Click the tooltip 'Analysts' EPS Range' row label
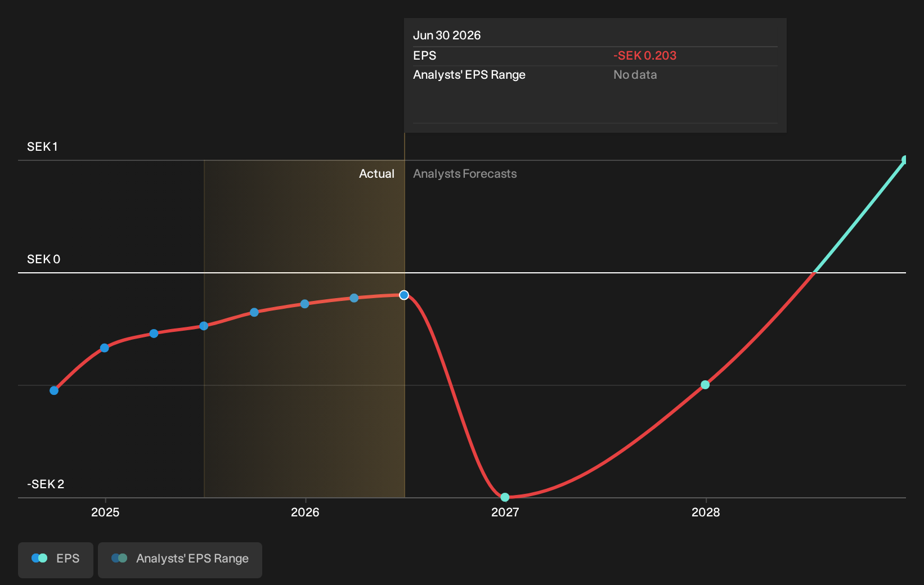The height and width of the screenshot is (585, 924). click(x=469, y=75)
